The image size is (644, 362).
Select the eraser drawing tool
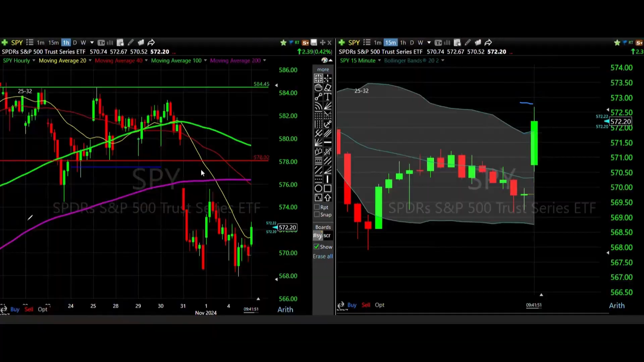click(x=328, y=87)
